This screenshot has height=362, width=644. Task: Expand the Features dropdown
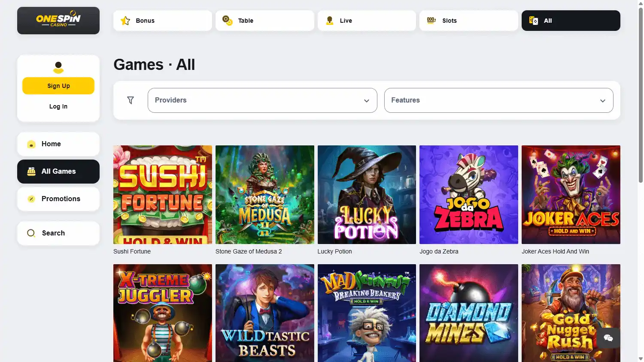499,100
